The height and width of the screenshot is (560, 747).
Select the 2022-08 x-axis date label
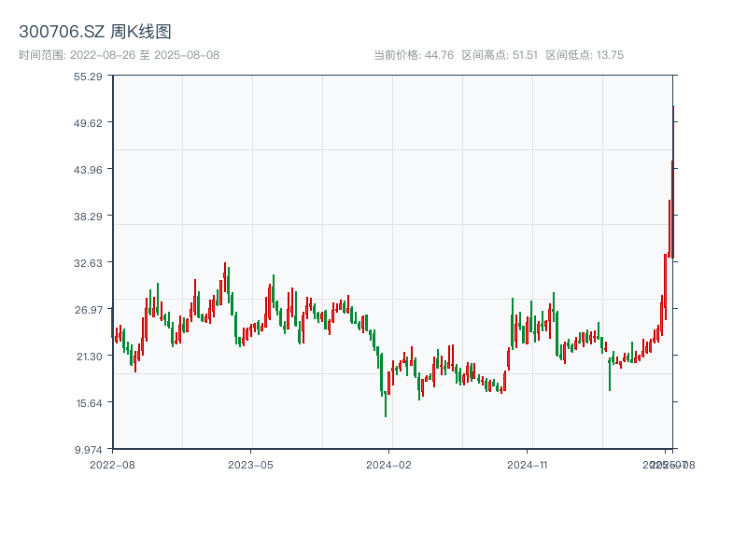point(112,464)
